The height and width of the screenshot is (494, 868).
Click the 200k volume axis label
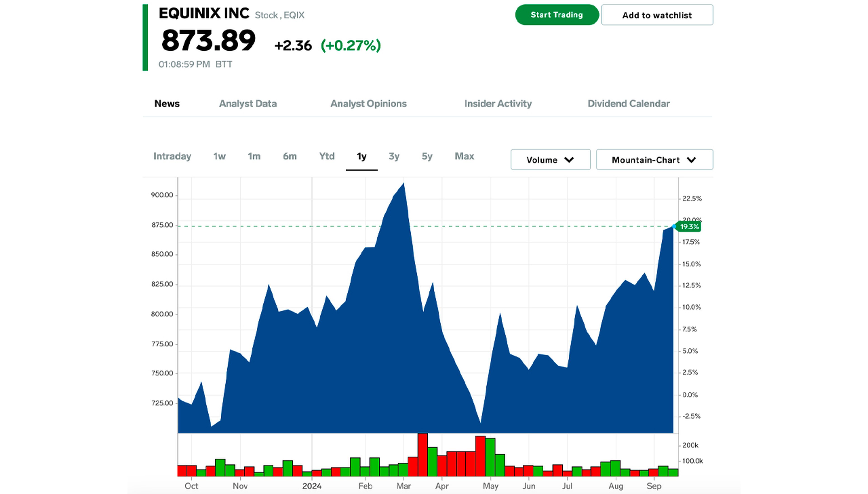690,445
